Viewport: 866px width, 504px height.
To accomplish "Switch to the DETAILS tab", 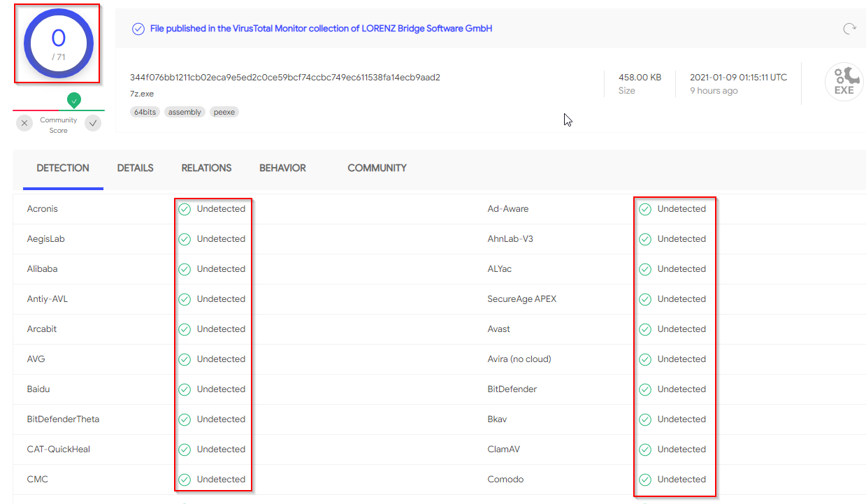I will pos(136,168).
